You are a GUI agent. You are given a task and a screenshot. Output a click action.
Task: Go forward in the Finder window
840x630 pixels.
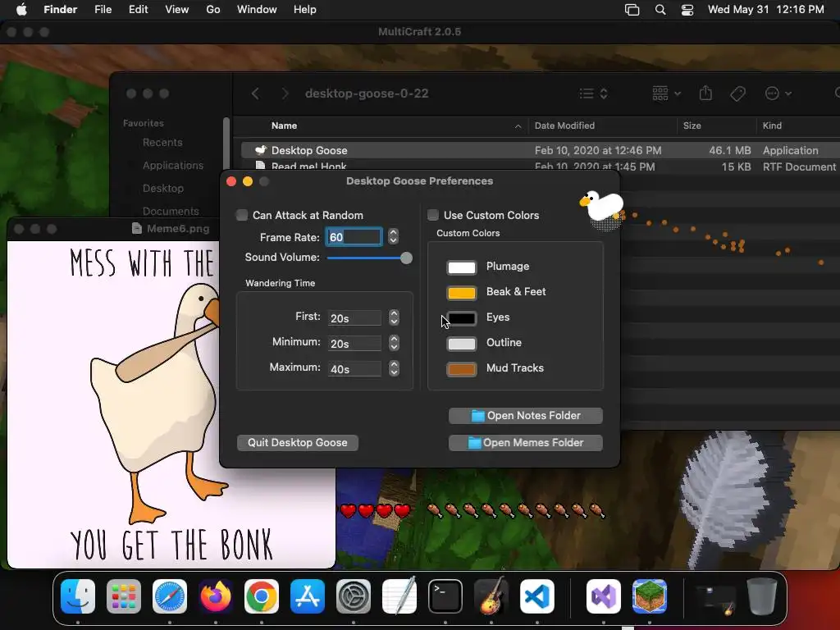point(285,94)
